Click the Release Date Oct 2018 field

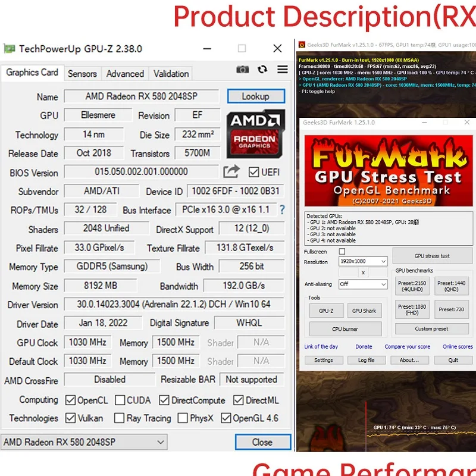[x=94, y=153]
